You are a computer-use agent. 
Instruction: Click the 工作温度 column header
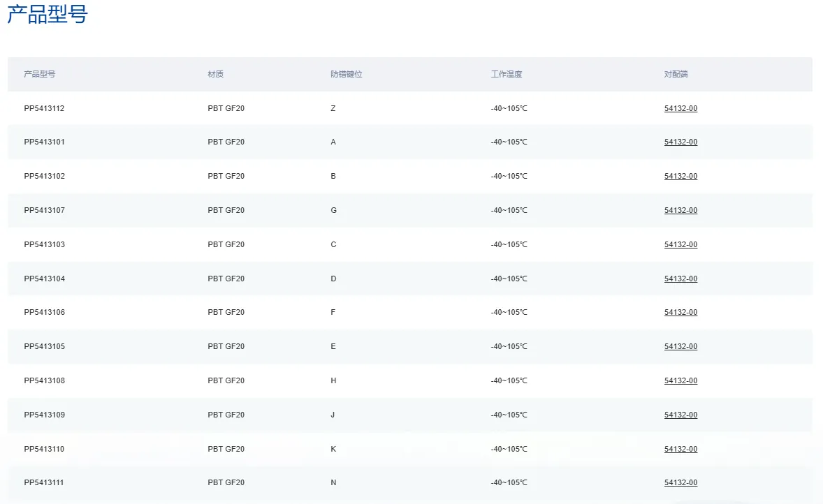click(507, 74)
